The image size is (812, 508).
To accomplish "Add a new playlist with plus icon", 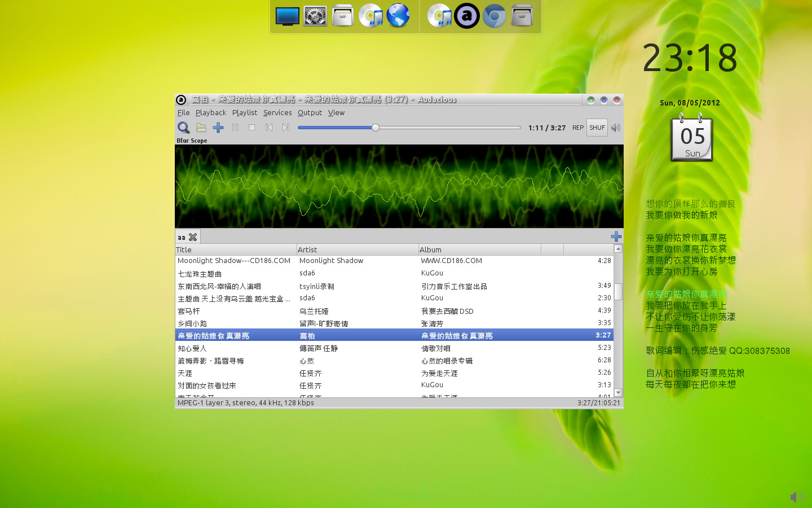I will (x=616, y=237).
